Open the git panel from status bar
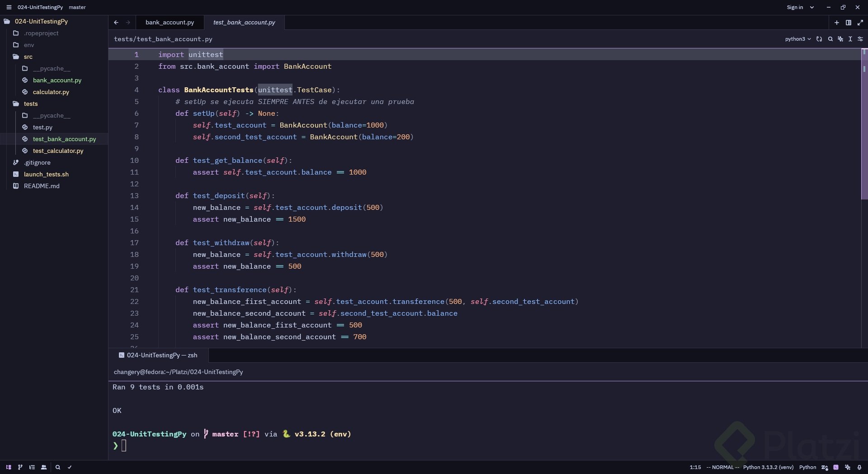This screenshot has width=868, height=474. click(20, 467)
